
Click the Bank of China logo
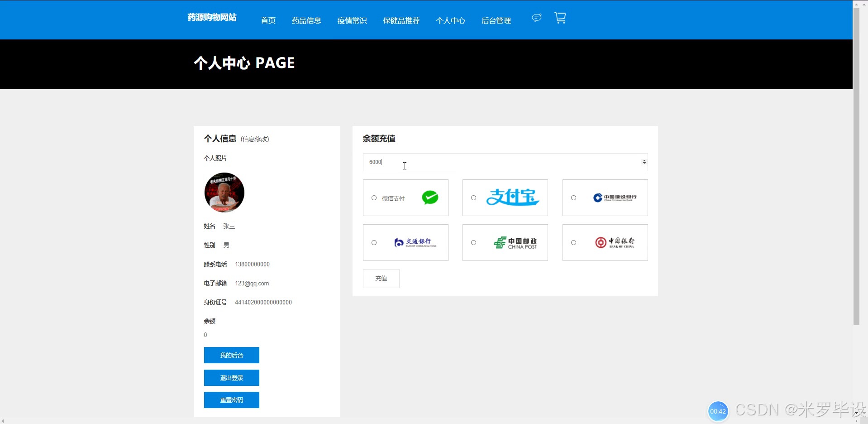pos(615,242)
